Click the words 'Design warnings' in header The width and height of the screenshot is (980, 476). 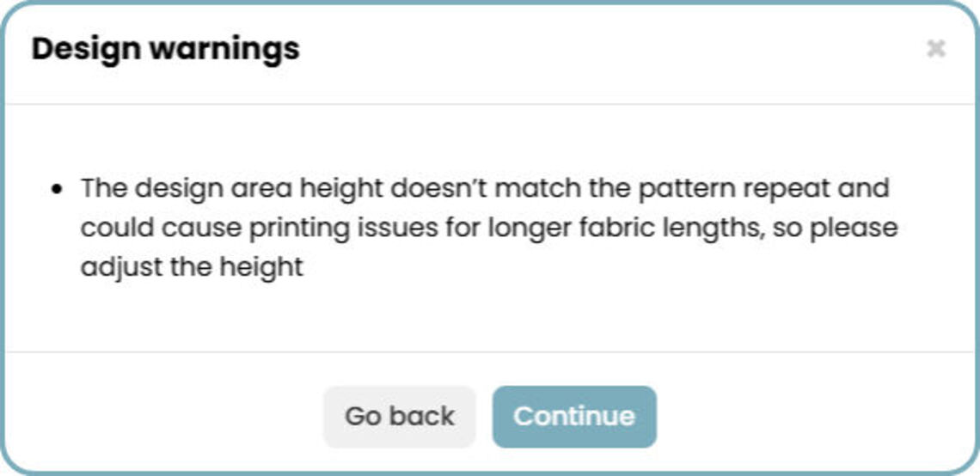point(166,49)
